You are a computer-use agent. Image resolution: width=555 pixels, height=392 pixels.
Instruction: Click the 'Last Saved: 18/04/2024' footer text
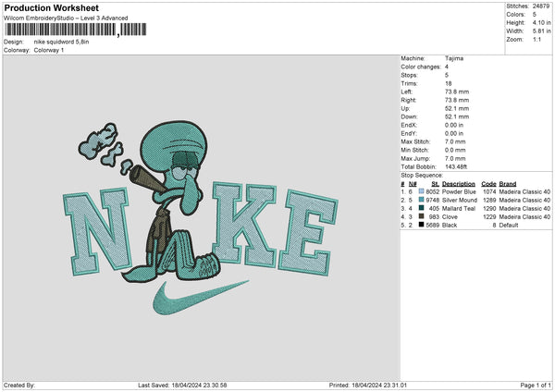click(182, 385)
